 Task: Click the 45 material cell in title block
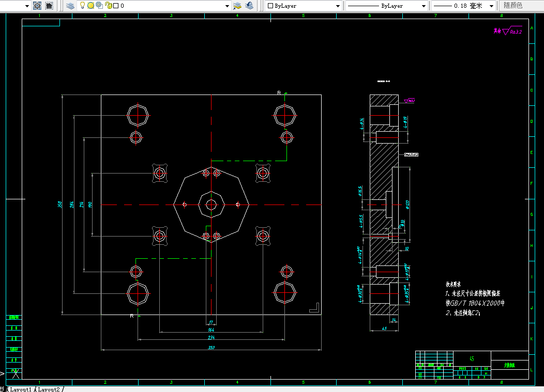(x=472, y=359)
